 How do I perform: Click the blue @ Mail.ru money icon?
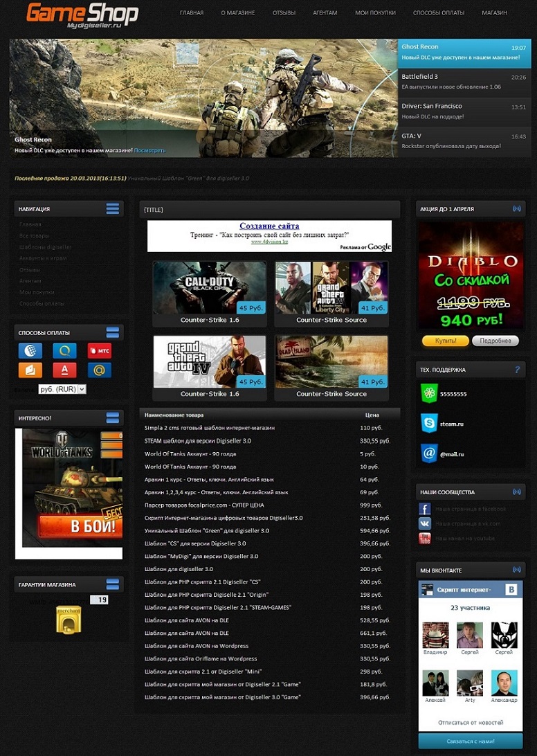[100, 370]
